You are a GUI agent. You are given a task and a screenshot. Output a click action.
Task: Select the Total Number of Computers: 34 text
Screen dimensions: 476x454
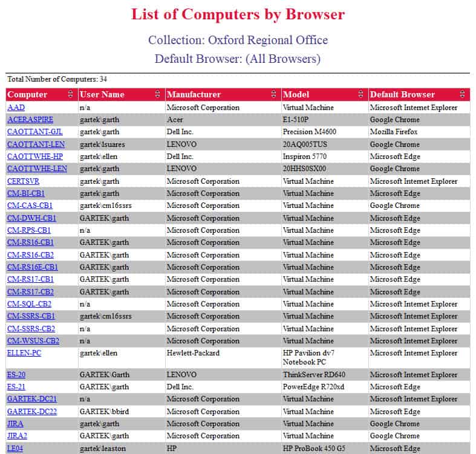(57, 79)
